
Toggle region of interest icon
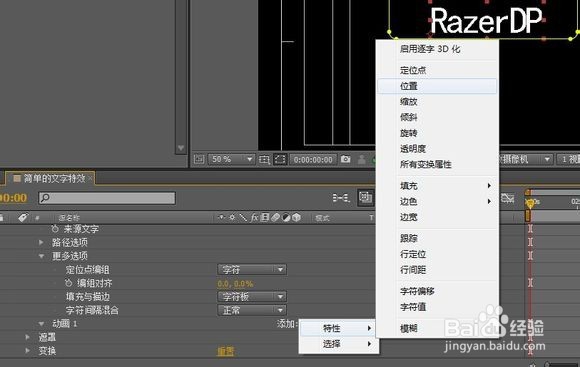point(264,159)
